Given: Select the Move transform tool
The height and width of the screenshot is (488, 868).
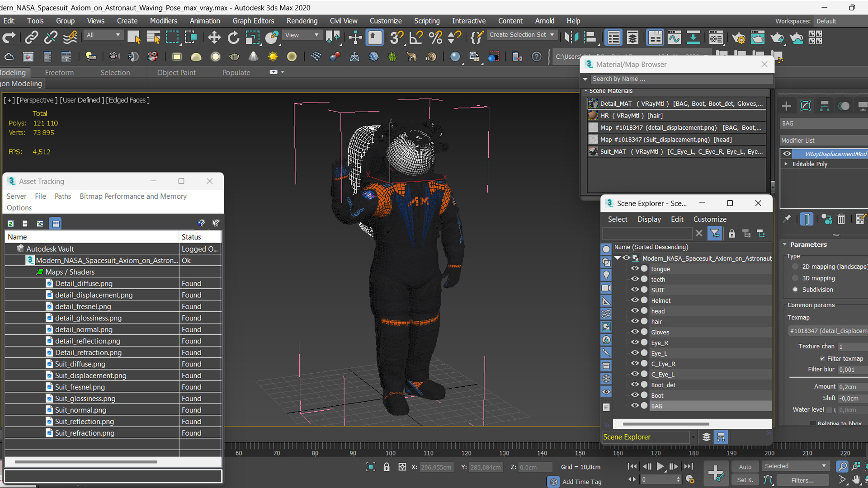Looking at the screenshot, I should (x=214, y=38).
